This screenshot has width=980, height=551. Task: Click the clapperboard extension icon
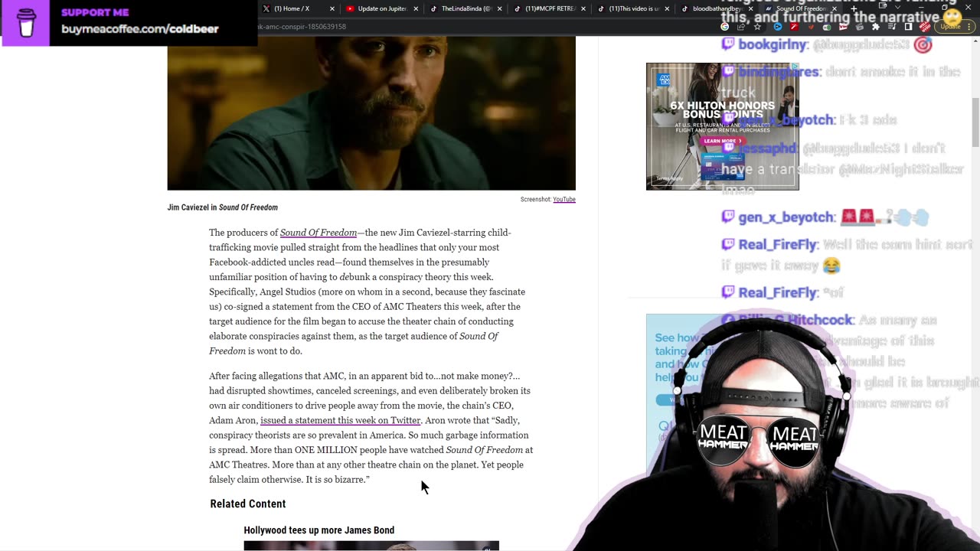(860, 27)
